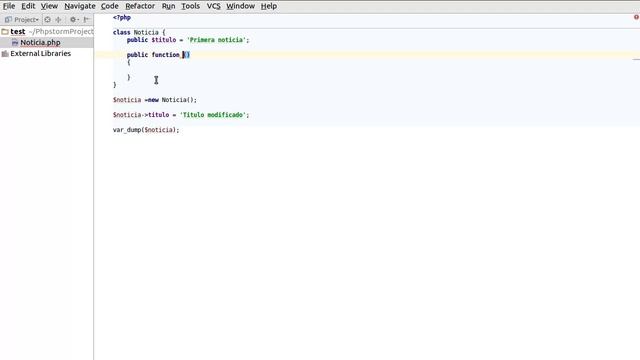
Task: Open the Refactor menu
Action: 140,6
